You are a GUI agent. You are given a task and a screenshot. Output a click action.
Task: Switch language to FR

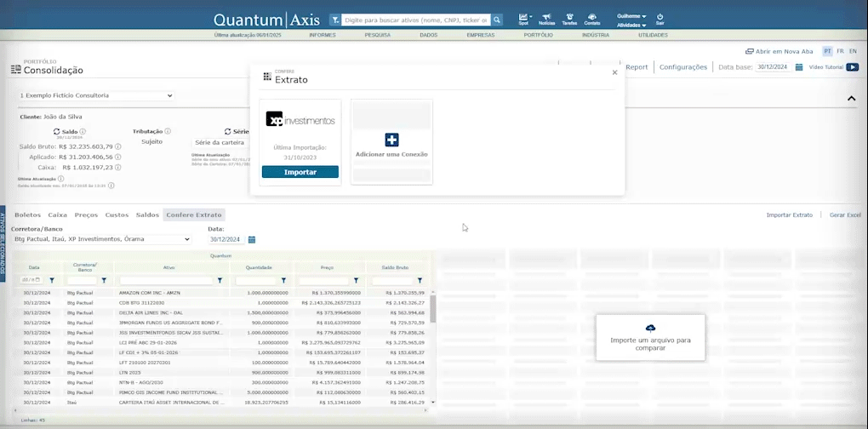(x=840, y=51)
